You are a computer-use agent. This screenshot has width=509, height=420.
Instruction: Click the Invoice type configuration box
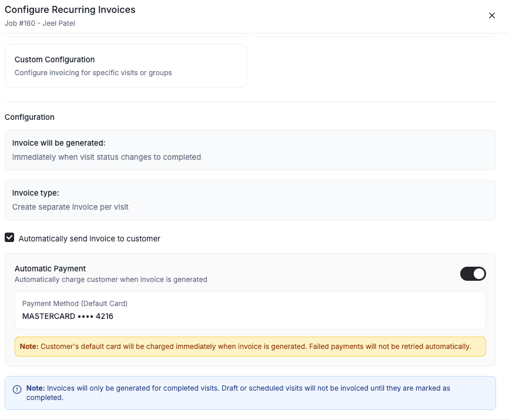(x=250, y=200)
